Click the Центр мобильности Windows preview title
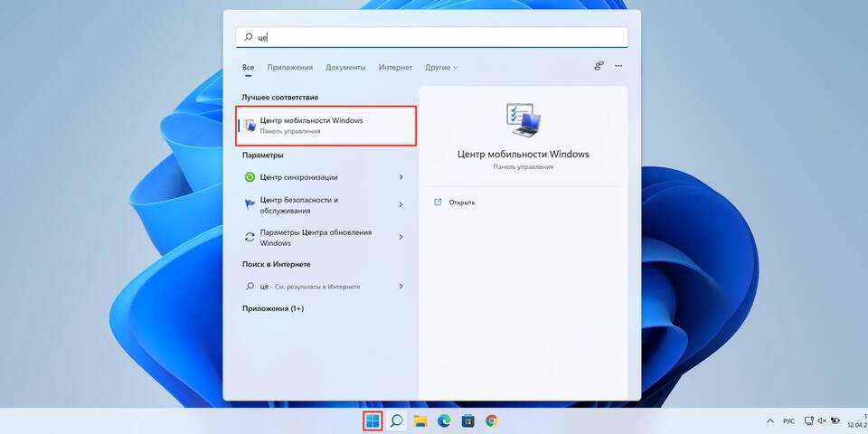 [524, 154]
